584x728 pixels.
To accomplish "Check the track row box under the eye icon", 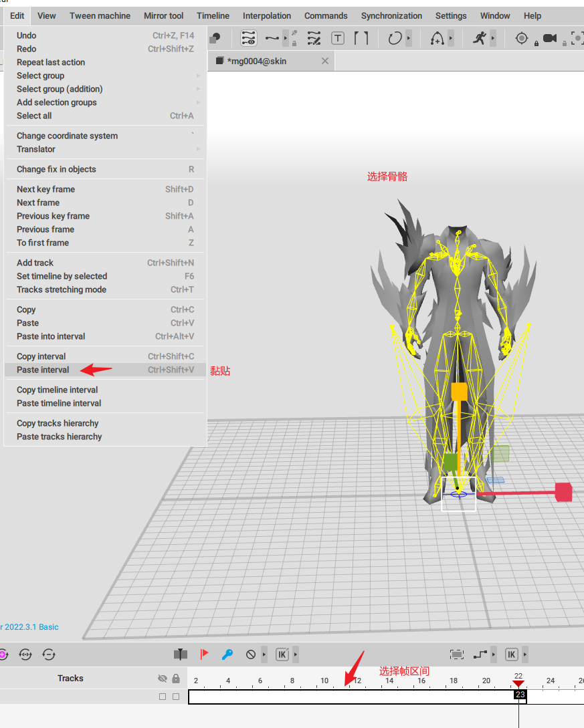I will 163,697.
